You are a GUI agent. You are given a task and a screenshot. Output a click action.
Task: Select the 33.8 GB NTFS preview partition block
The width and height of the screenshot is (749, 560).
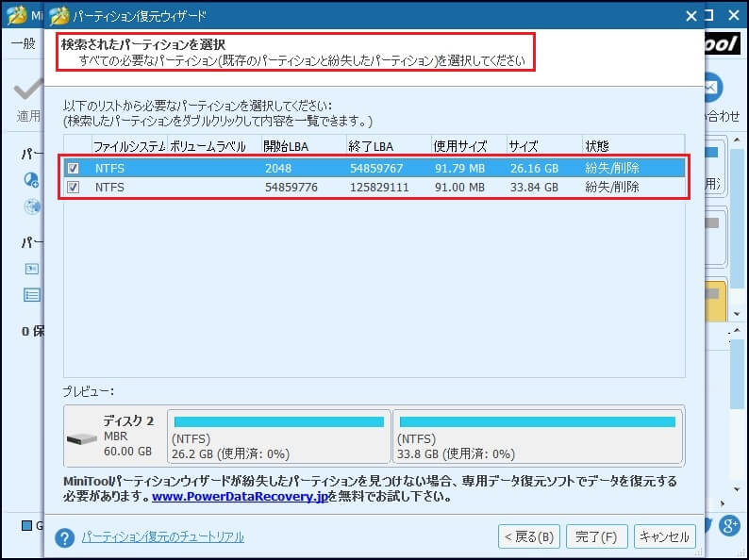[x=538, y=436]
